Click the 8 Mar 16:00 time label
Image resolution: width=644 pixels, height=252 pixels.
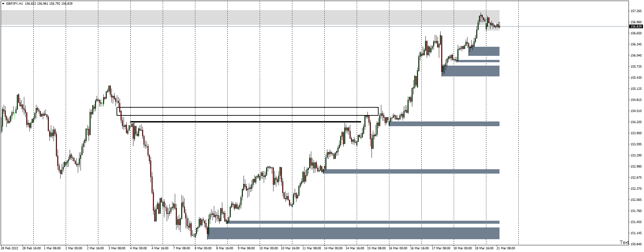[x=225, y=248]
